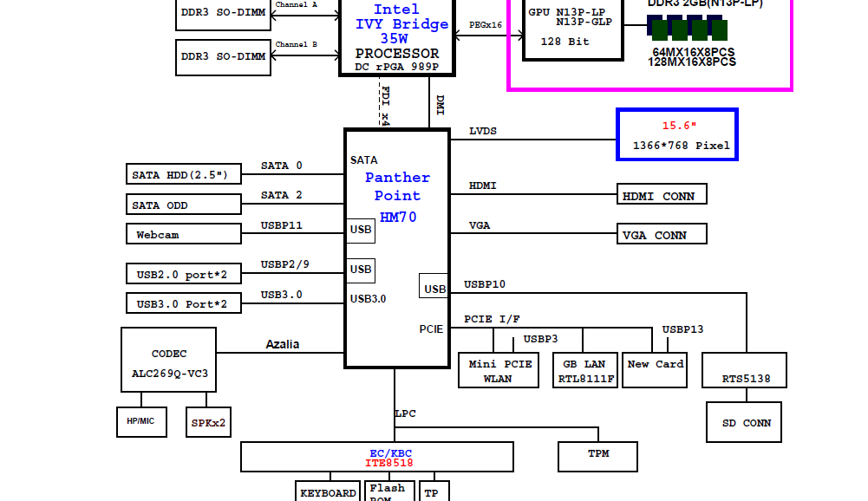Select the Intel IVY Bridge PROCESSOR block

click(x=397, y=36)
